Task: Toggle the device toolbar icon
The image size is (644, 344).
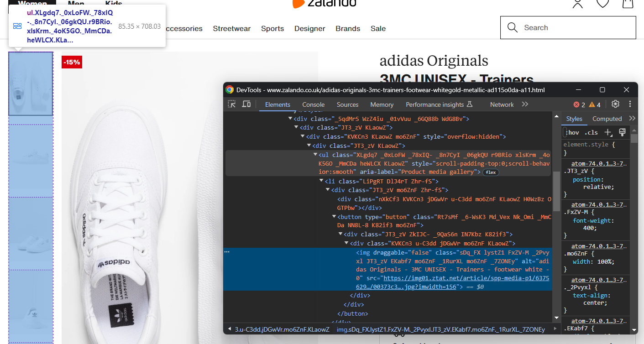Action: point(246,104)
